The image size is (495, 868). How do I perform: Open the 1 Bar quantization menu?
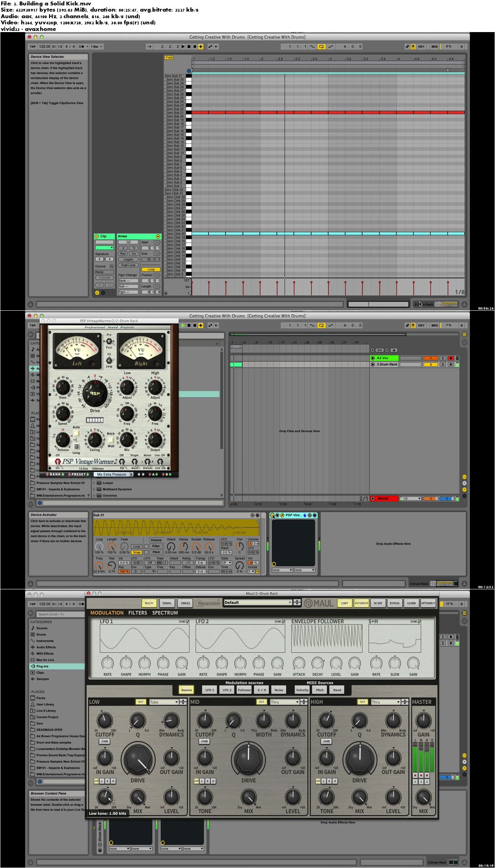coord(97,46)
